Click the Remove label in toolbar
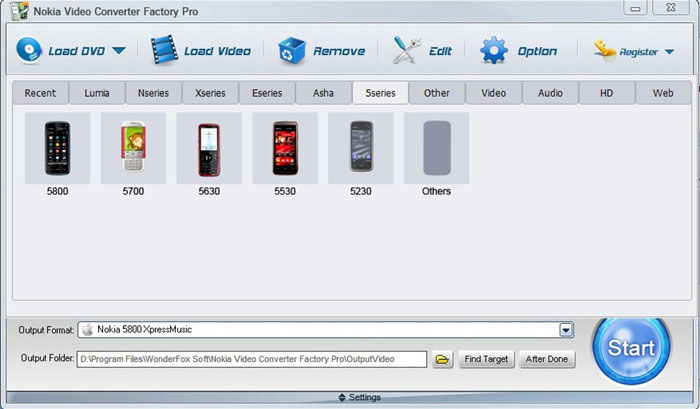Screen dimensions: 700x409 tap(339, 51)
